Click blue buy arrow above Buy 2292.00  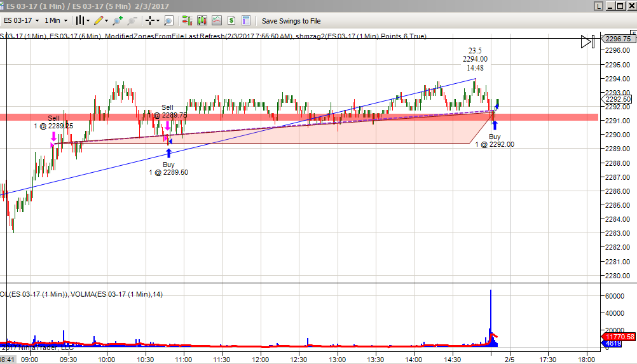[495, 125]
